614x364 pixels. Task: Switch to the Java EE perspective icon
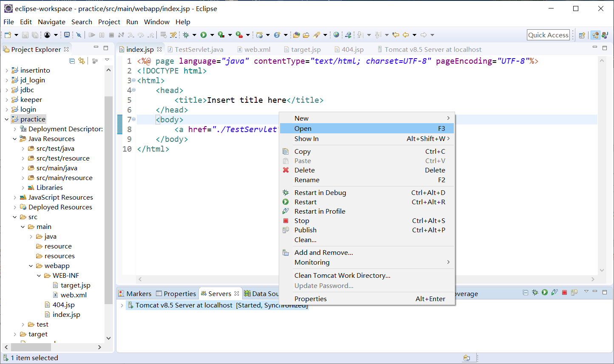595,35
